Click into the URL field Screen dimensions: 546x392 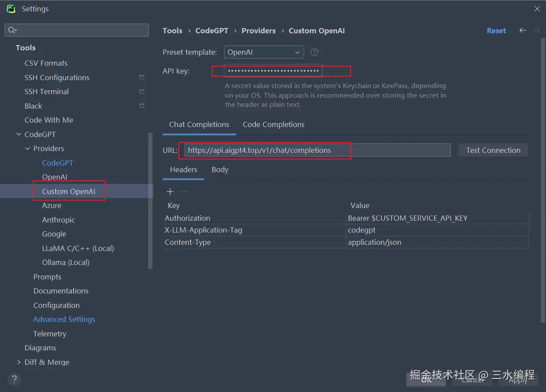(317, 150)
